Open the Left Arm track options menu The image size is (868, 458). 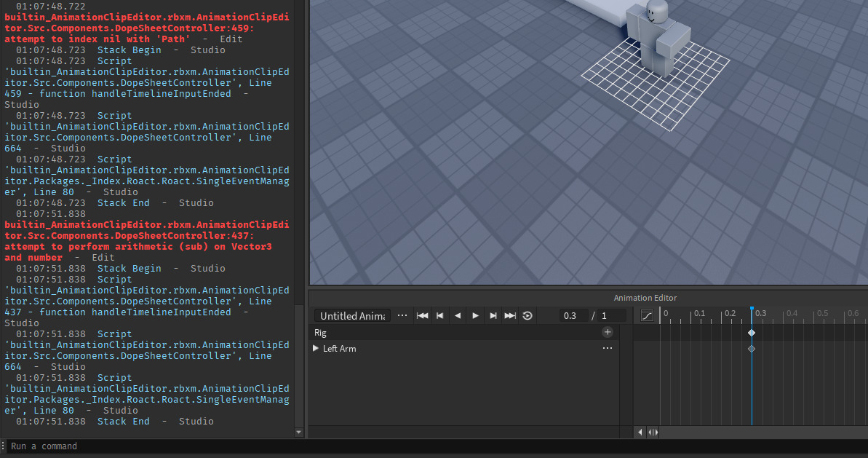pos(608,349)
